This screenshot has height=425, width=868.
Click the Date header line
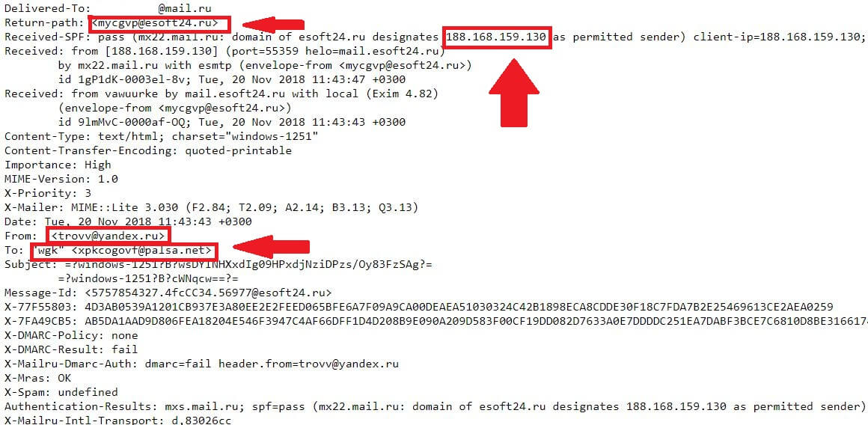tap(128, 221)
